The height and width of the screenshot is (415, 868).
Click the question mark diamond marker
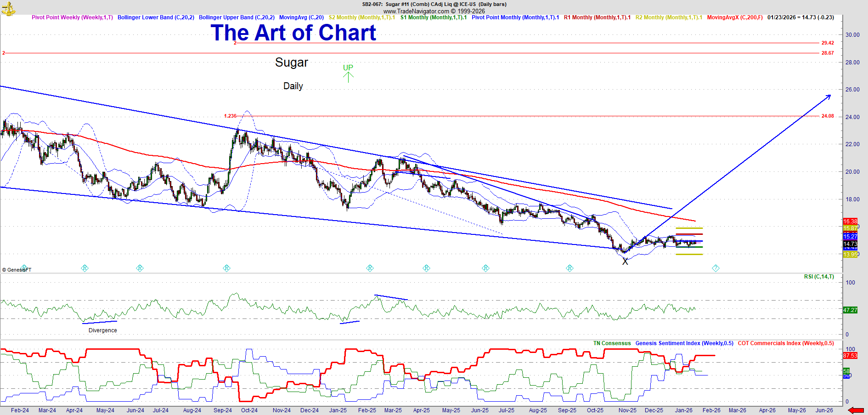pyautogui.click(x=716, y=268)
